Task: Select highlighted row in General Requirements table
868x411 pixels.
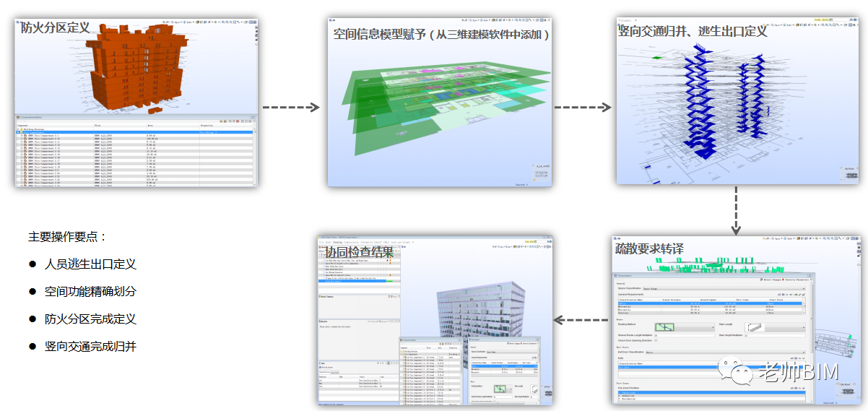Action: click(710, 303)
